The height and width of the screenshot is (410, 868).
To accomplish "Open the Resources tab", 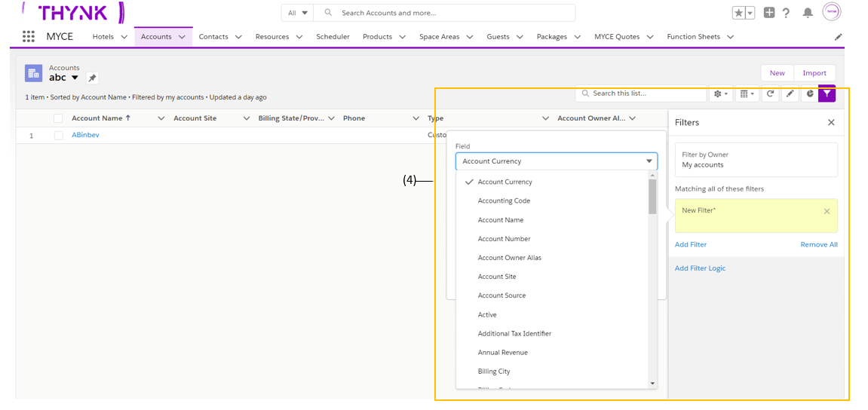I will tap(271, 37).
